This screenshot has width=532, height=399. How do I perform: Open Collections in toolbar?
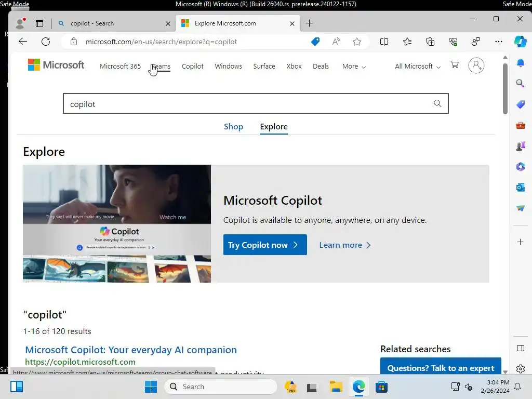(430, 42)
